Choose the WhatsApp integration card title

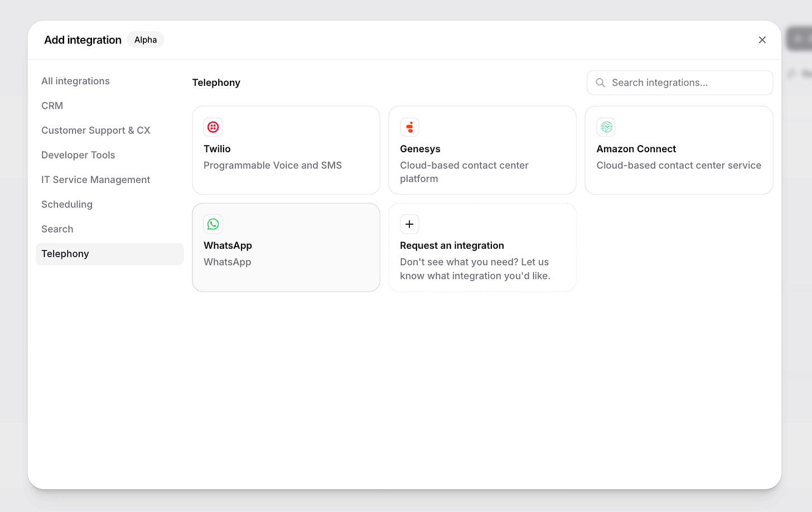pyautogui.click(x=228, y=246)
